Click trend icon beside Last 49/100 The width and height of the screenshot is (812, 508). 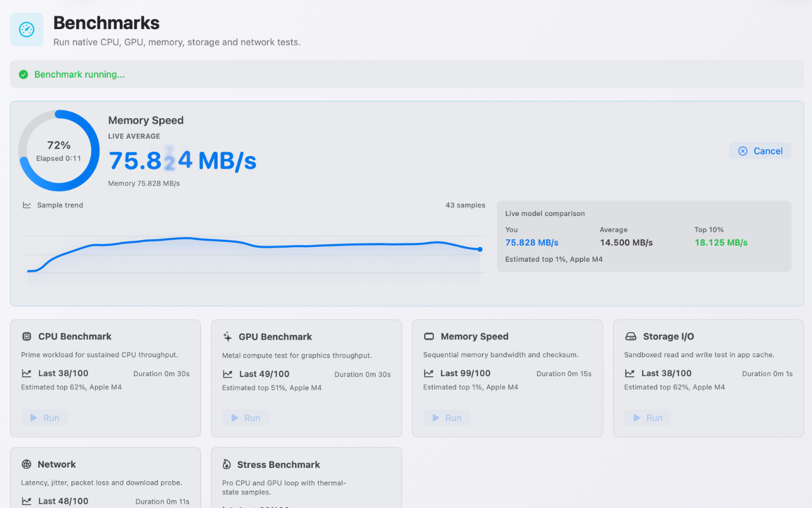228,374
